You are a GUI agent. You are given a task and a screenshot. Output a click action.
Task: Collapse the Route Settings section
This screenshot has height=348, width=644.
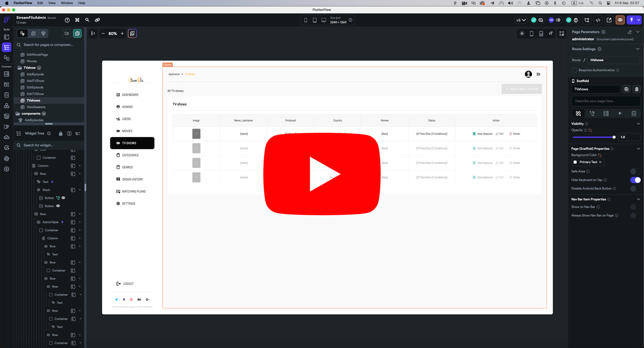tap(638, 49)
